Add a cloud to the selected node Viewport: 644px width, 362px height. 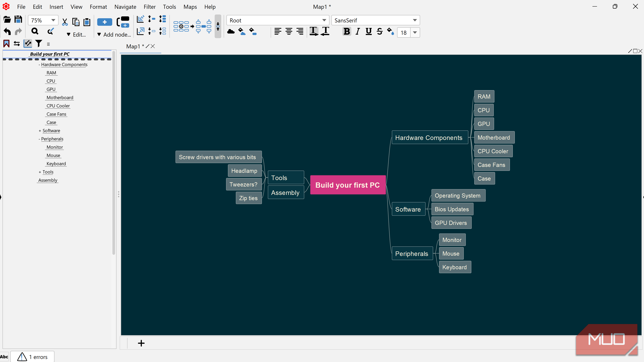231,32
